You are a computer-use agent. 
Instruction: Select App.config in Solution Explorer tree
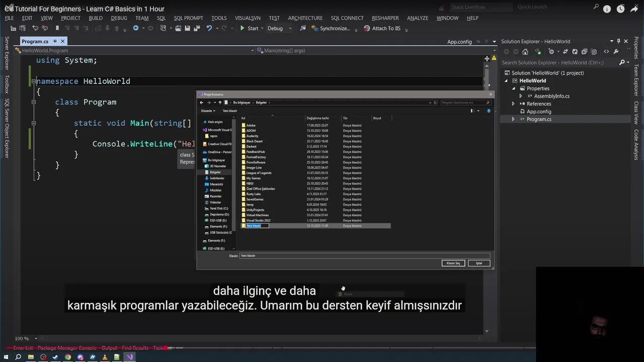pyautogui.click(x=539, y=112)
